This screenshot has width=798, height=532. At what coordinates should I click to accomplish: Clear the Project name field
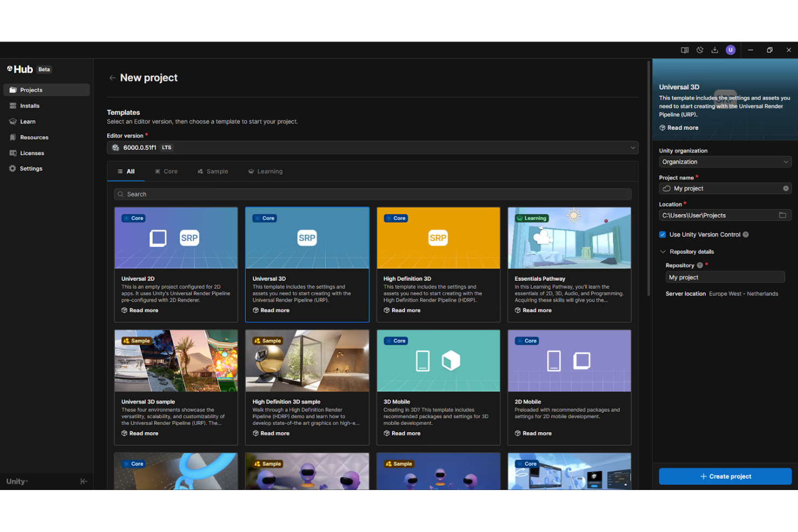[x=786, y=188]
